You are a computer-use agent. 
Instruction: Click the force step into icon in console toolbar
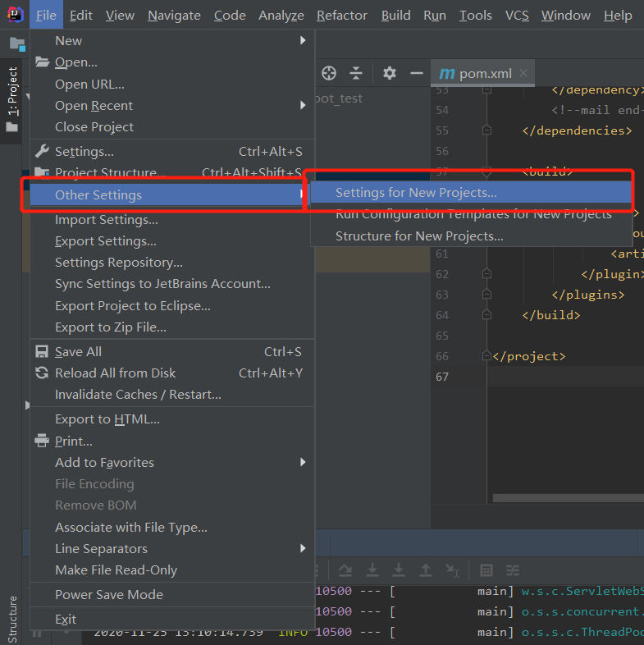pos(399,570)
